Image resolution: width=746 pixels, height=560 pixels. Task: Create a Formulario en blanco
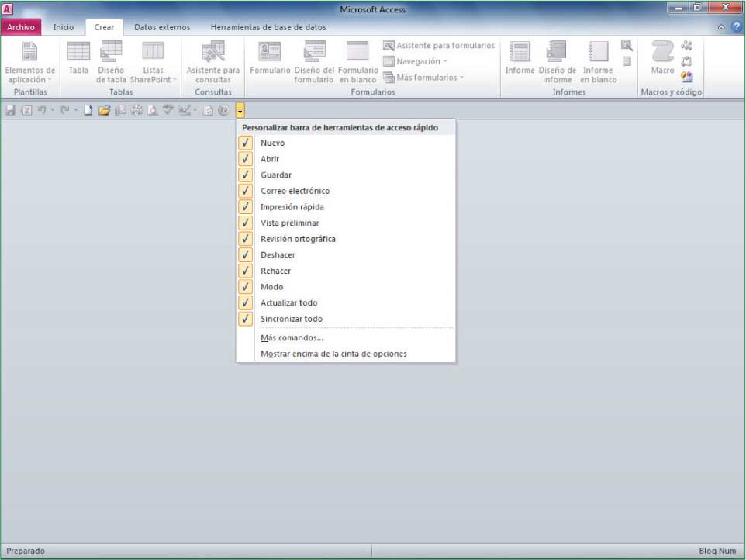point(357,62)
